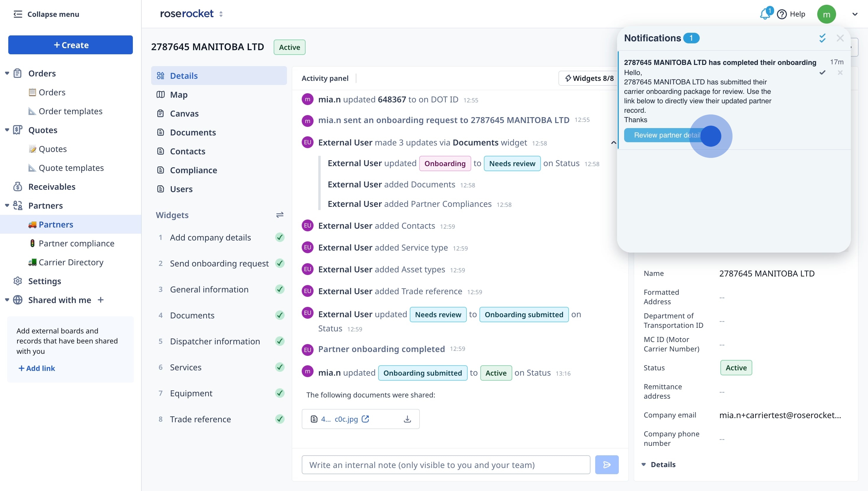Viewport: 868px width, 491px height.
Task: Click the Receivables sidebar icon
Action: coord(17,187)
